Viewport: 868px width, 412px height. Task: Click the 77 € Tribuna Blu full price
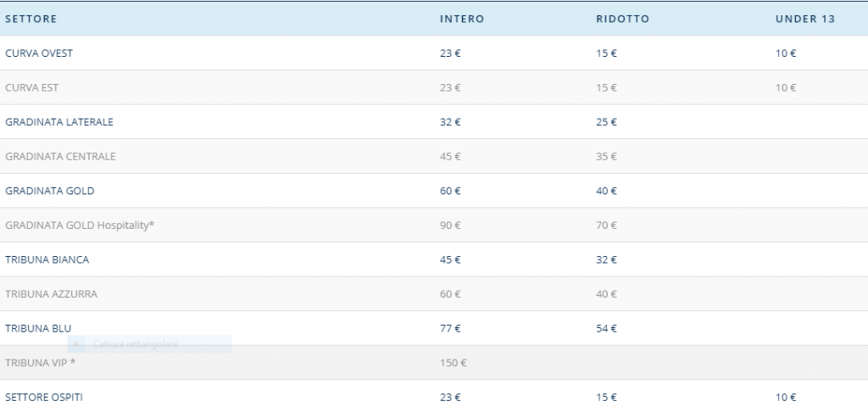pos(450,328)
